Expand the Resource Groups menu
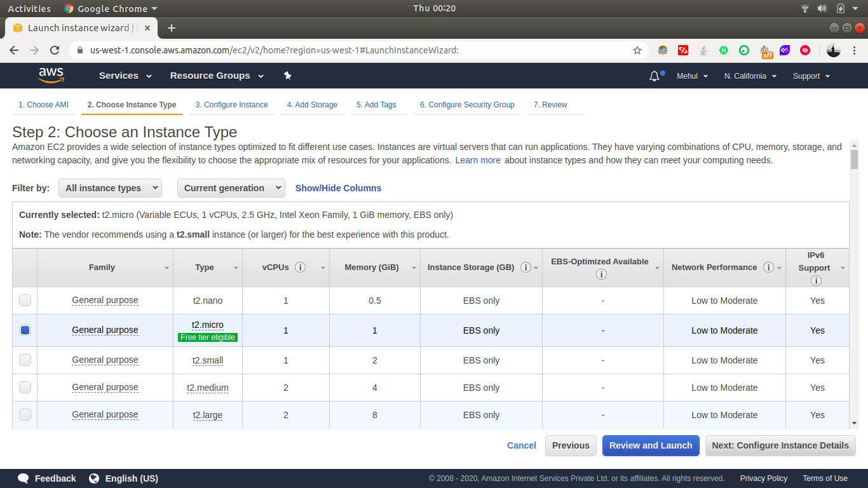This screenshot has width=868, height=488. click(217, 76)
